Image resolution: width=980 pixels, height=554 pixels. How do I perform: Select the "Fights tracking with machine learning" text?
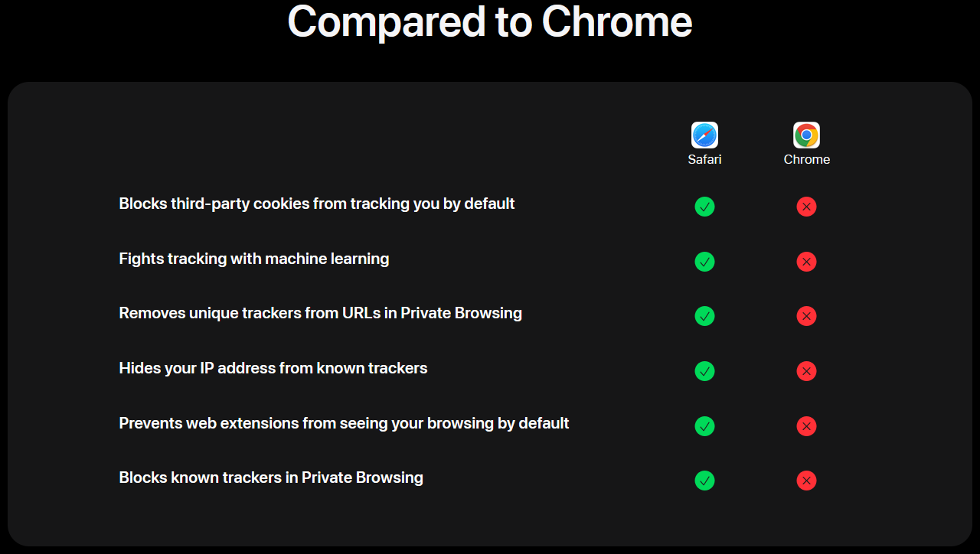(254, 259)
